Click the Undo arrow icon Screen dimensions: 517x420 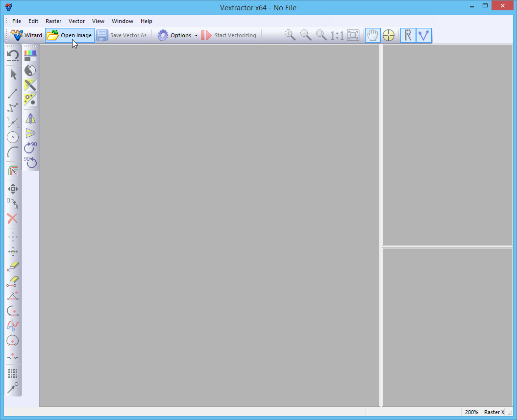[x=13, y=56]
